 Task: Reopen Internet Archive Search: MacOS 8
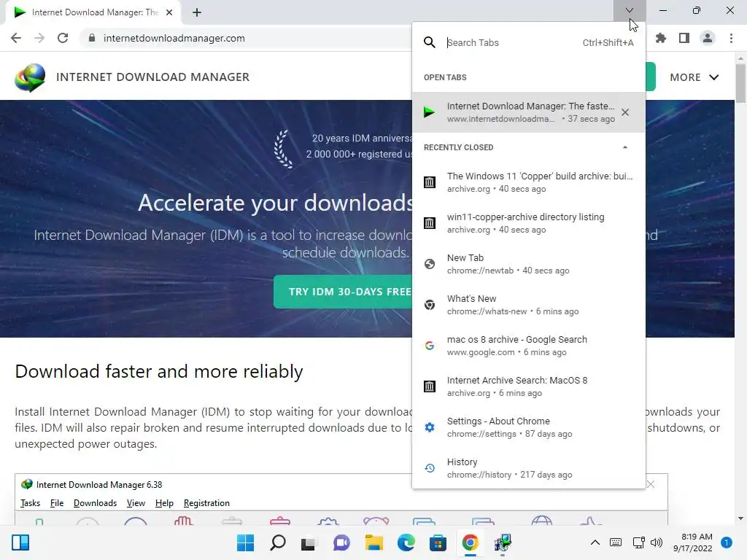coord(528,386)
